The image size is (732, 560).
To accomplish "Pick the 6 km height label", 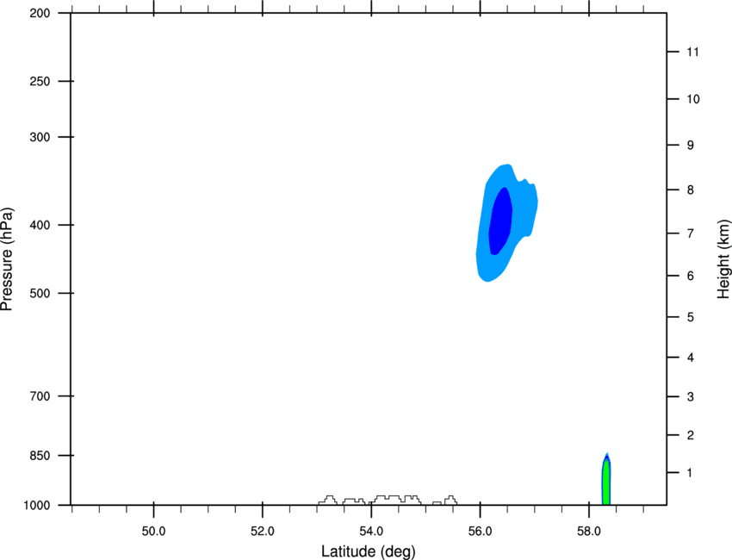I will coord(691,276).
